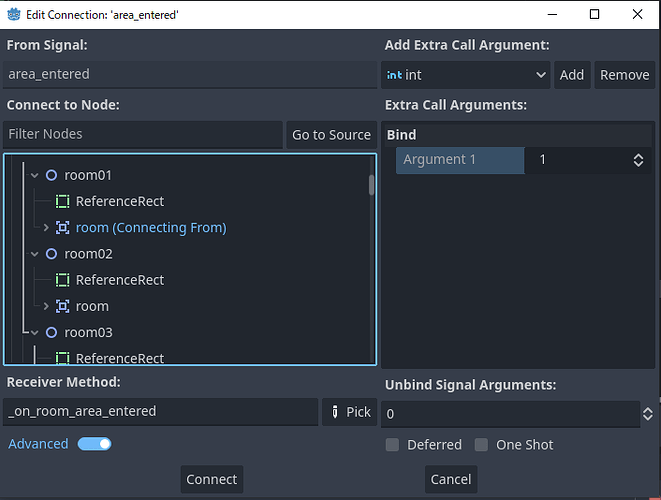Click Area2D icon of room (Connecting From)
661x500 pixels.
(x=62, y=228)
